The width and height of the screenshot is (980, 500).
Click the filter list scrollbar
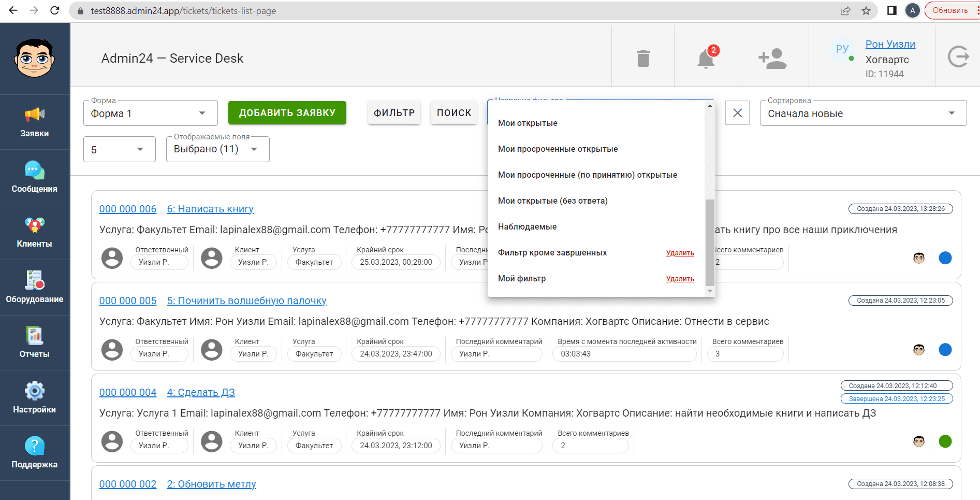point(710,242)
